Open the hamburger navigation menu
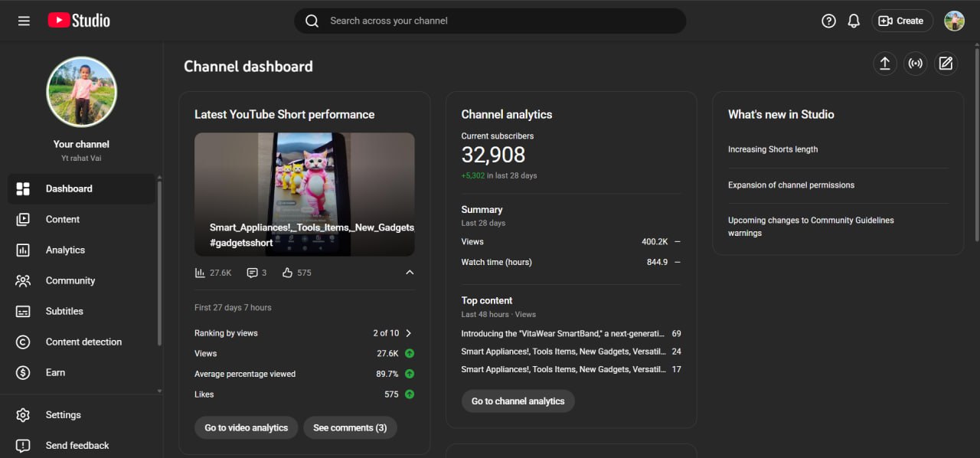 tap(24, 21)
